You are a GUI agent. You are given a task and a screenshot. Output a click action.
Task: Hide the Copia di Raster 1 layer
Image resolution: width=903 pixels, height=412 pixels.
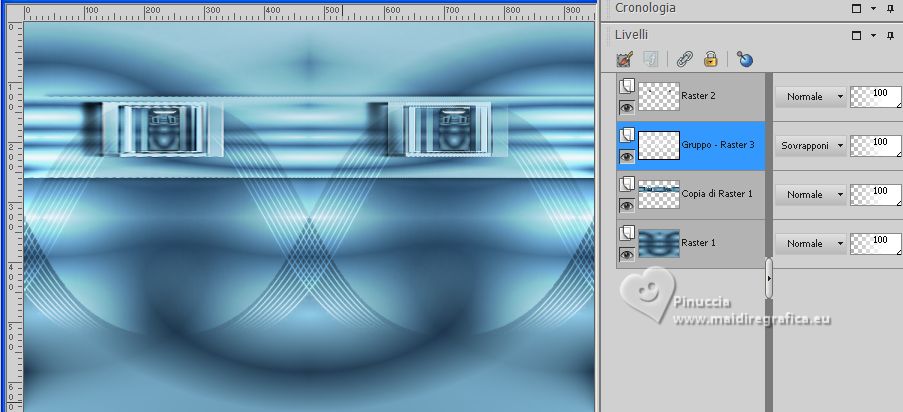point(627,205)
